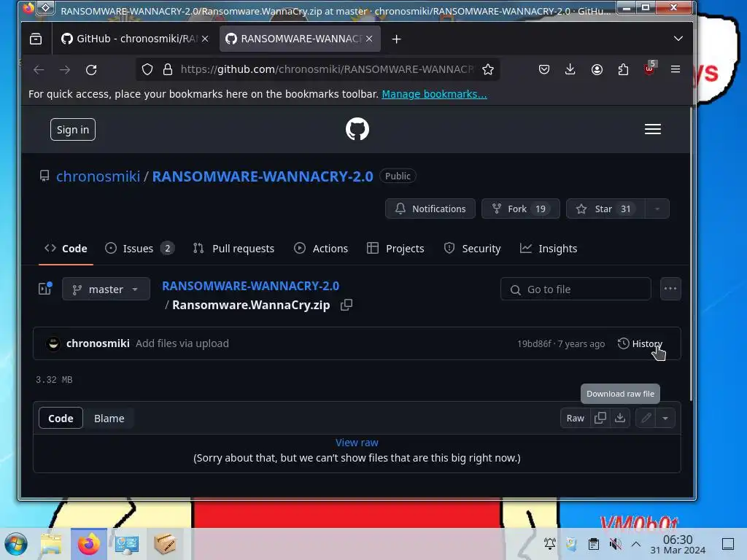747x560 pixels.
Task: Expand the more edit options arrow
Action: tap(665, 418)
